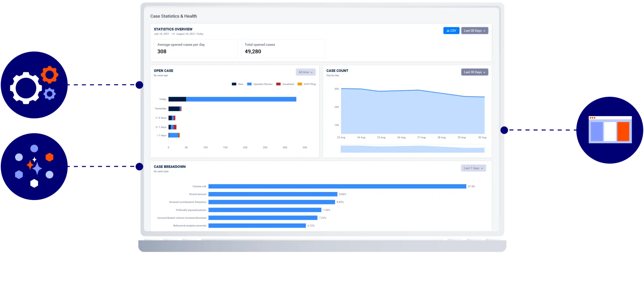Click the Volume risk bar in Case Breakdown
The image size is (644, 284).
pyautogui.click(x=337, y=187)
